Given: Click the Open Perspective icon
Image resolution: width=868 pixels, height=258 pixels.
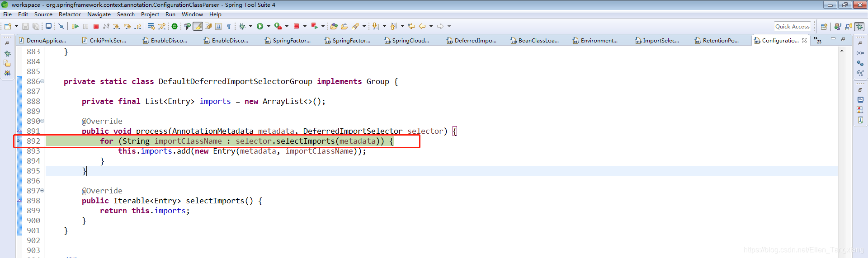Looking at the screenshot, I should (824, 26).
